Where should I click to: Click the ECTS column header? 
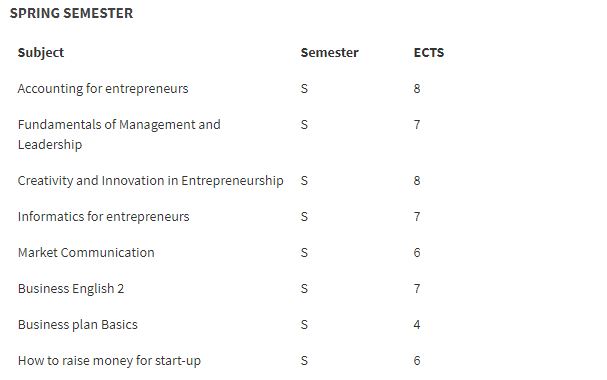click(429, 53)
